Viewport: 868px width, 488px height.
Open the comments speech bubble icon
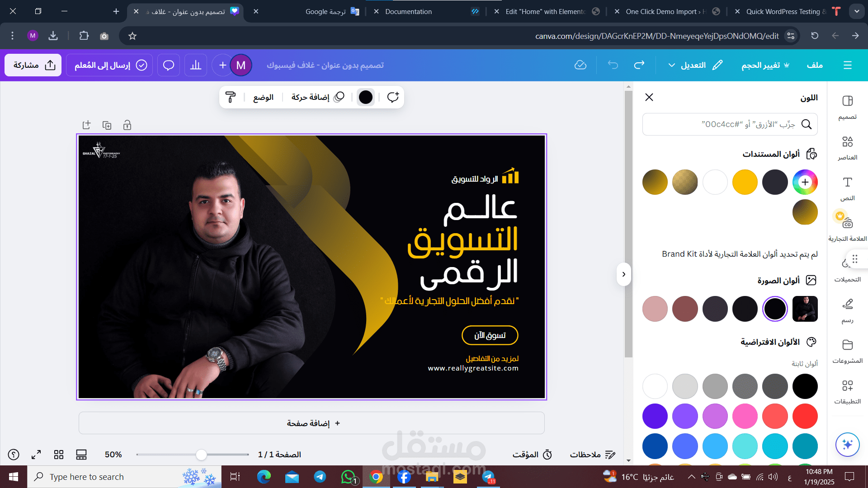tap(169, 65)
